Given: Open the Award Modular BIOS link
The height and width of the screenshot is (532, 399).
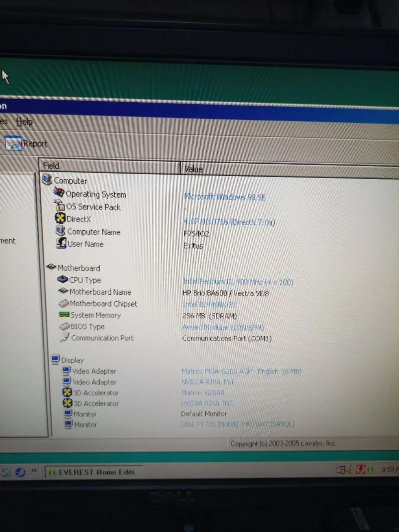Looking at the screenshot, I should coord(223,328).
